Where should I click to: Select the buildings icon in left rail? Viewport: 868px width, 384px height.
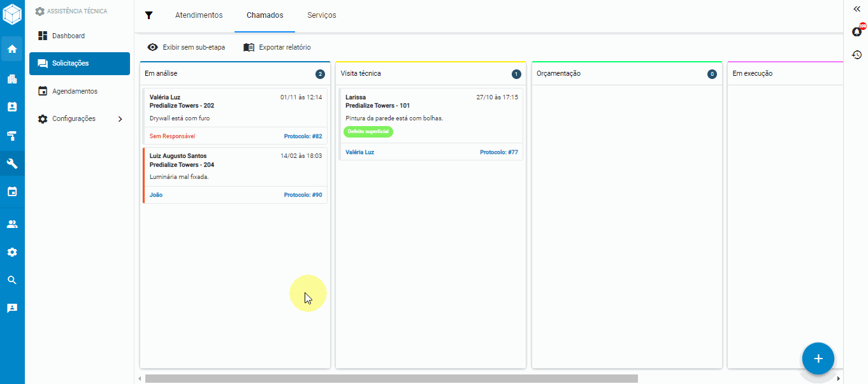12,79
